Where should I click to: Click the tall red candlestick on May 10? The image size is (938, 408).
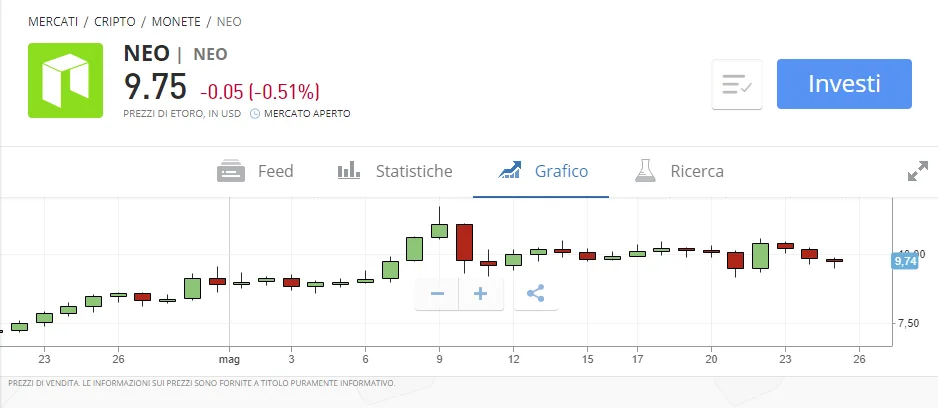point(464,242)
